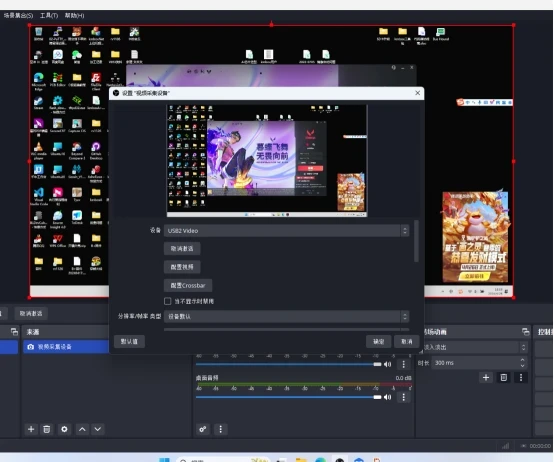Enable the 当不显示时禁用 checkbox
The height and width of the screenshot is (462, 554).
click(x=167, y=301)
